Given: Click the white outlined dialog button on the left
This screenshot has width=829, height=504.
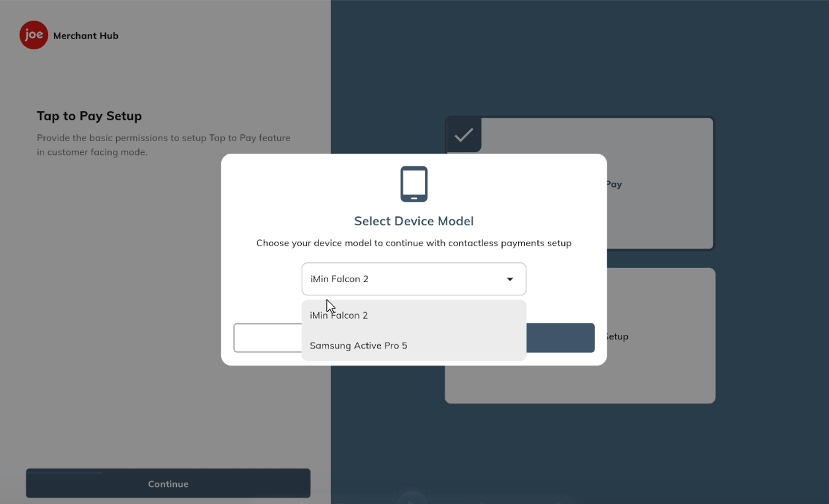Looking at the screenshot, I should [268, 338].
